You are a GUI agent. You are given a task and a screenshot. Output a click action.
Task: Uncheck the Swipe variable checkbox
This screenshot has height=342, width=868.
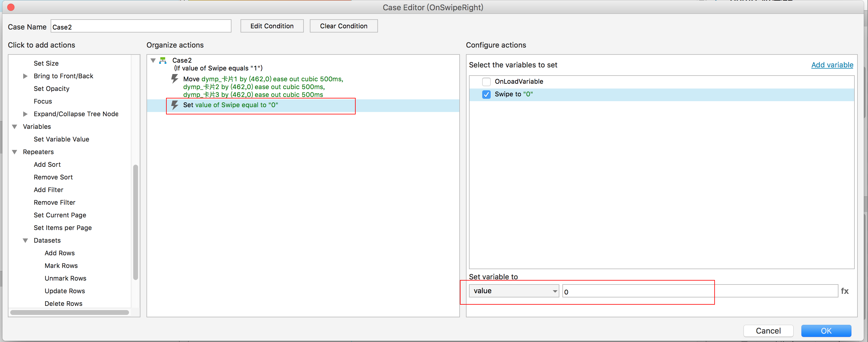click(486, 94)
